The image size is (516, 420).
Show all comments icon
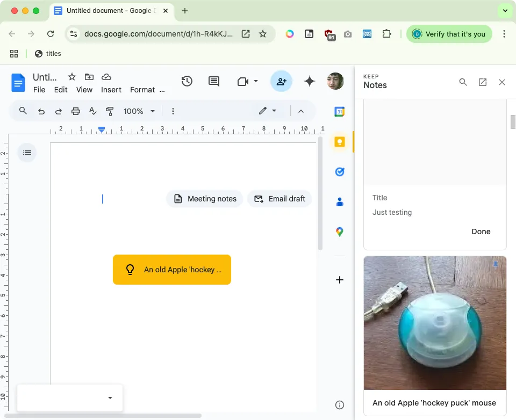(214, 81)
